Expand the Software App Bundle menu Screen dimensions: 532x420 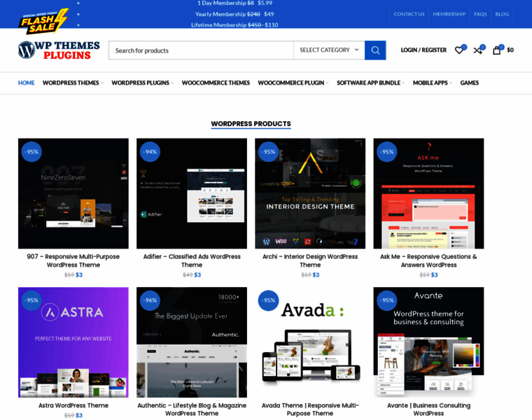[370, 83]
